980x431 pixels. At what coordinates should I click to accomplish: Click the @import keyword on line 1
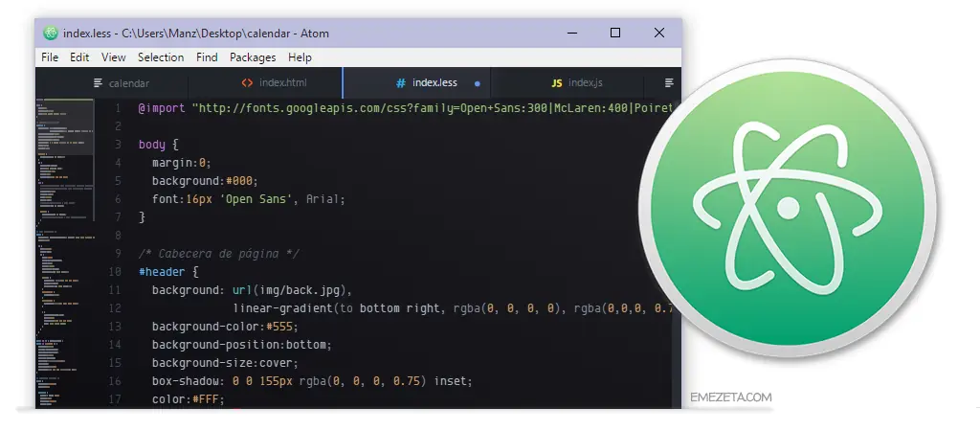click(162, 108)
